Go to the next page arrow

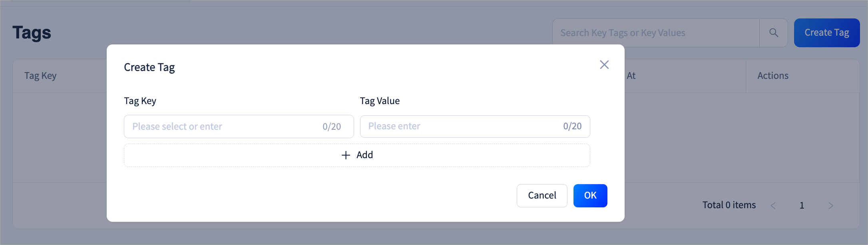(830, 206)
